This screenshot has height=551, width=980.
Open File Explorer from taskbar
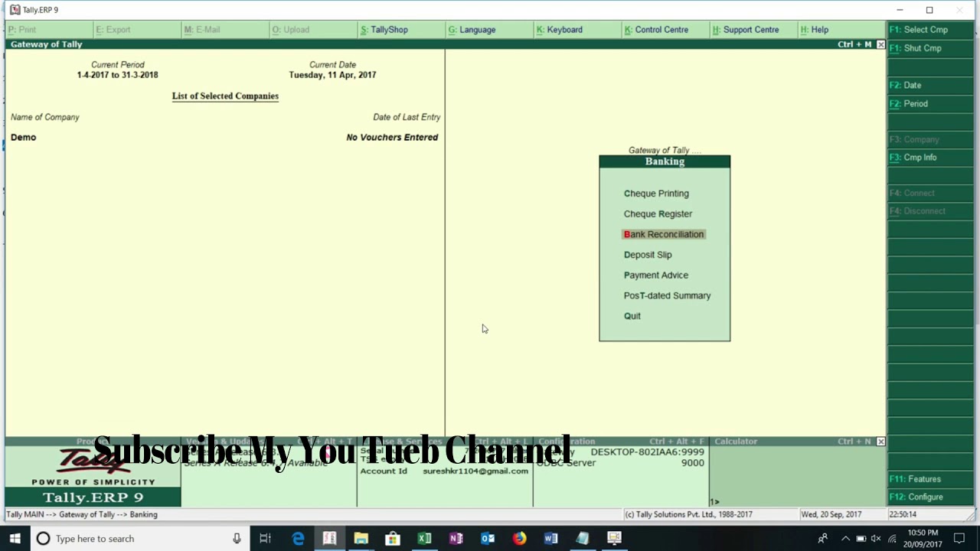coord(361,539)
